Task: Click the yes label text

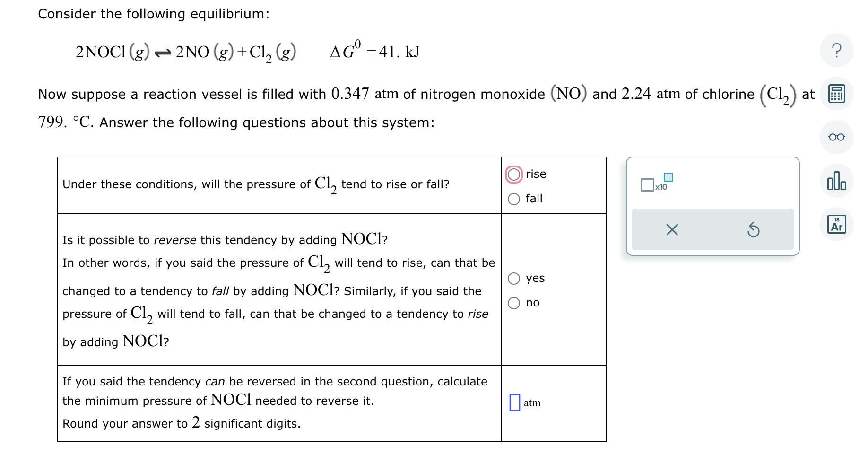Action: 536,278
